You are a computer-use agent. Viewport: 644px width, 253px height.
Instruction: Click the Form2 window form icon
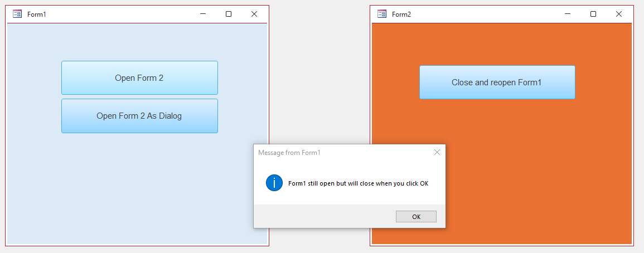(x=382, y=14)
